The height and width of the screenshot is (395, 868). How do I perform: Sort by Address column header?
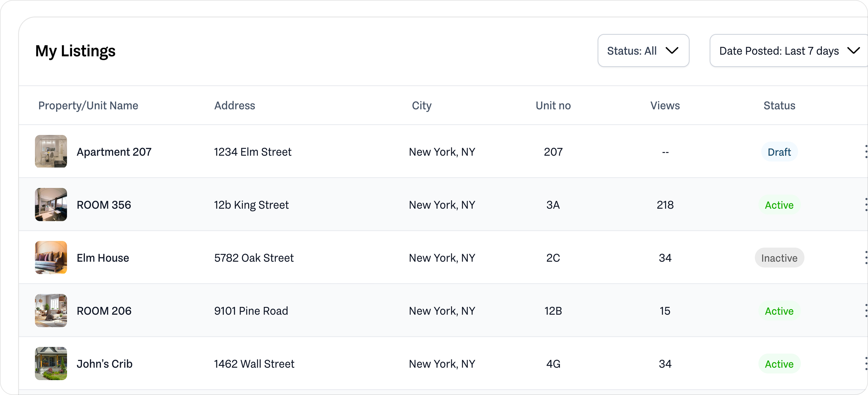pyautogui.click(x=235, y=106)
